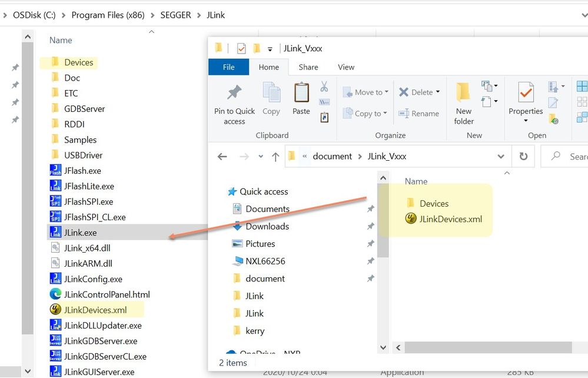Screen dimensions: 588x378
Task: Click the Properties checkmark icon
Action: point(526,92)
